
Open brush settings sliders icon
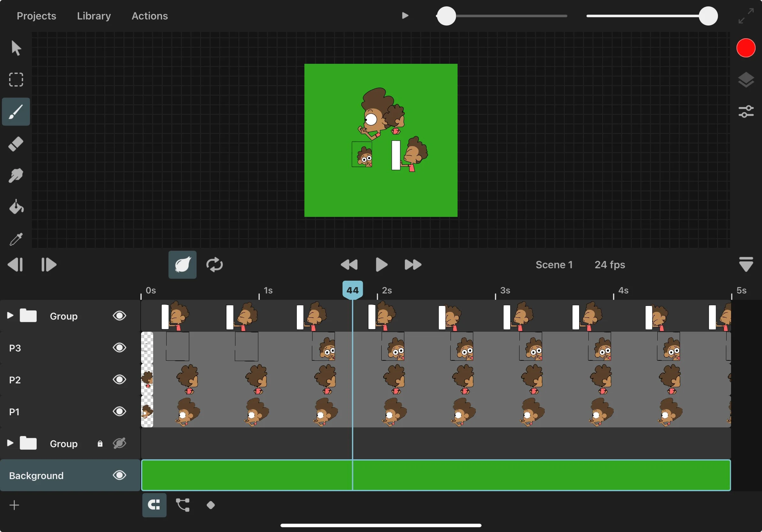pos(746,111)
